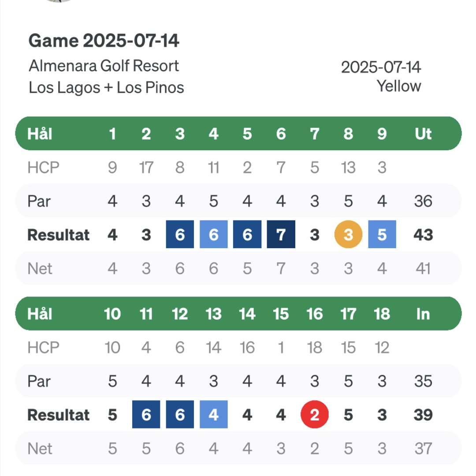Viewport: 476px width, 476px height.
Task: Click the double bogey score on hole 3
Action: (180, 234)
